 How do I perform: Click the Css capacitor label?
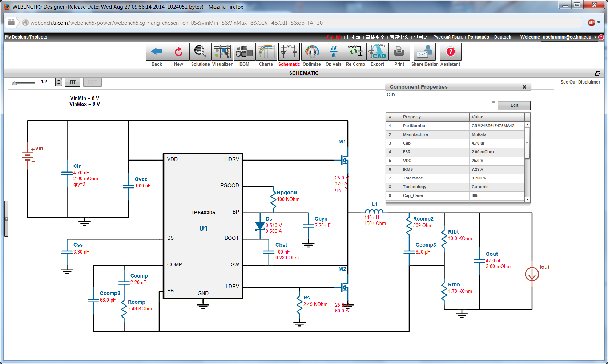click(x=78, y=245)
